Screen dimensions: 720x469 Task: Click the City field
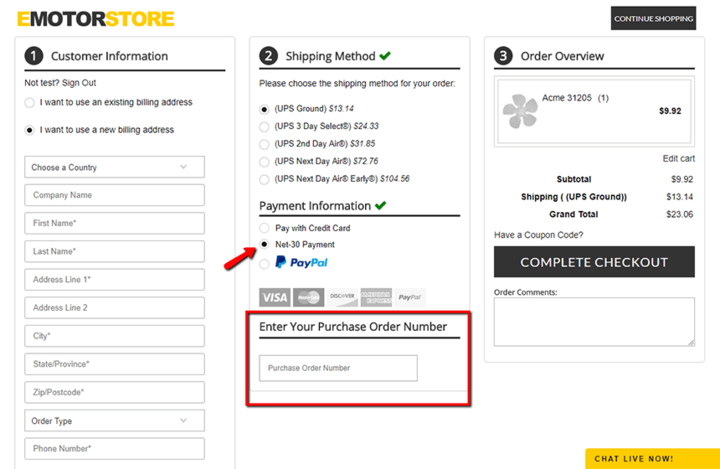pos(114,336)
